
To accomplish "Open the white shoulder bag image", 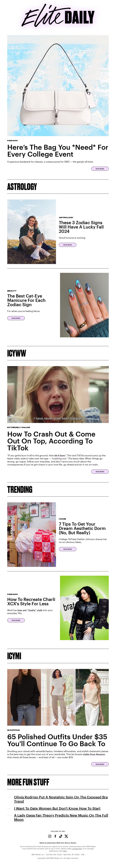I will coord(58,86).
